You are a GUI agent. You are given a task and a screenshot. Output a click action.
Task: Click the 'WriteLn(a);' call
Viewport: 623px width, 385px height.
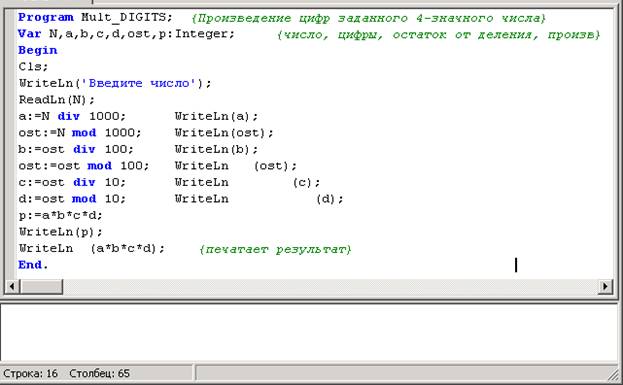pyautogui.click(x=217, y=116)
